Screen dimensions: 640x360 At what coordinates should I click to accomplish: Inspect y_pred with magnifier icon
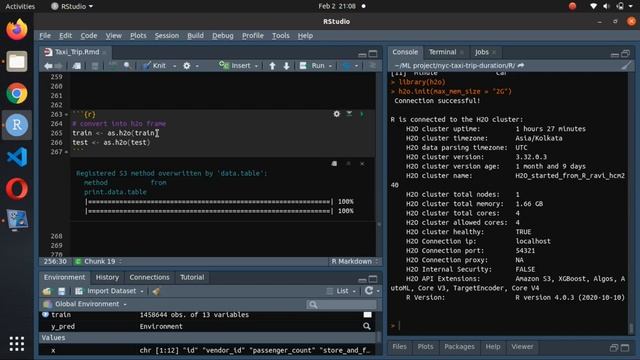[x=367, y=326]
